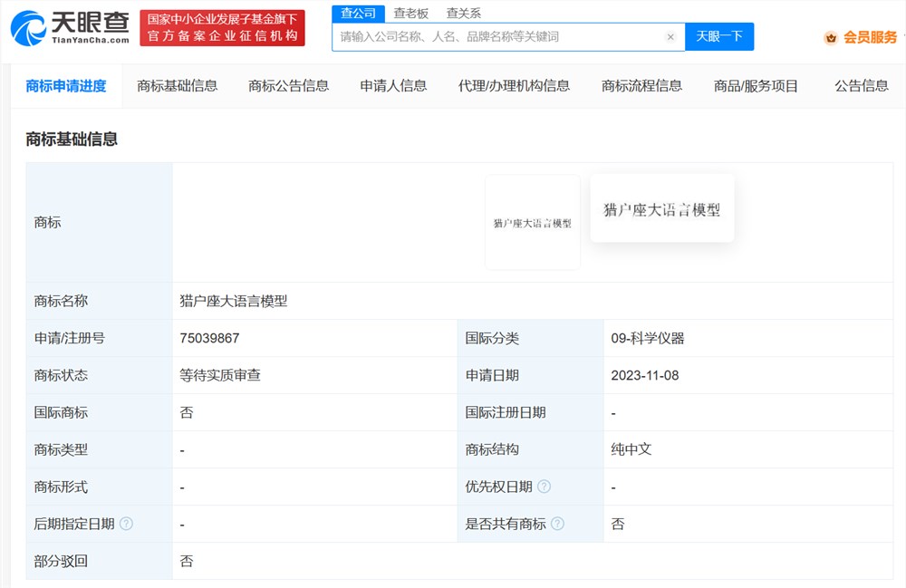Open the 申请人信息 tab
This screenshot has width=906, height=588.
click(x=393, y=86)
